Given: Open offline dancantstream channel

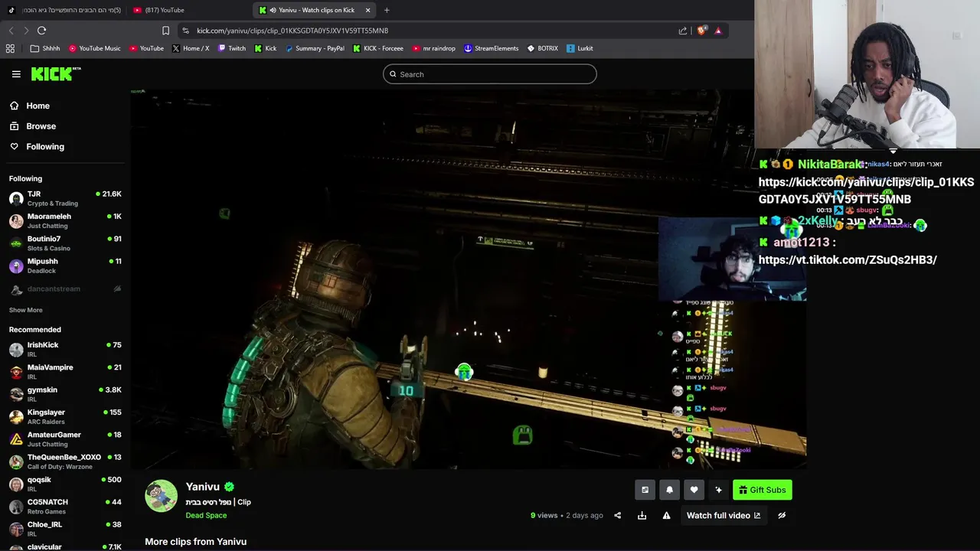Looking at the screenshot, I should click(65, 289).
